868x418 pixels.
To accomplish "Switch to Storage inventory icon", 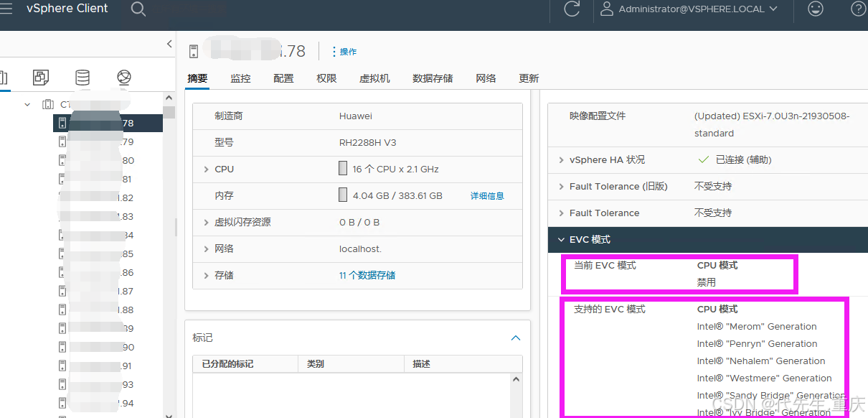I will tap(82, 78).
